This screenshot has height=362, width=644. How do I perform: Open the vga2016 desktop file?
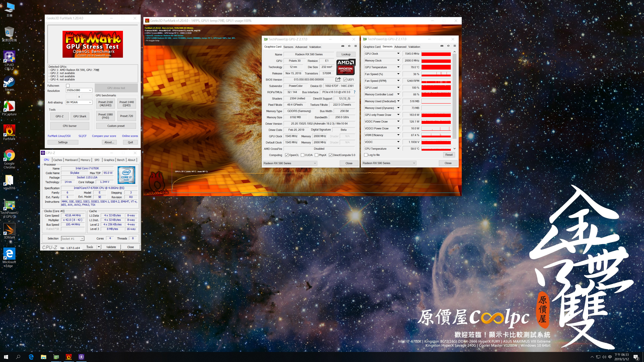9,182
